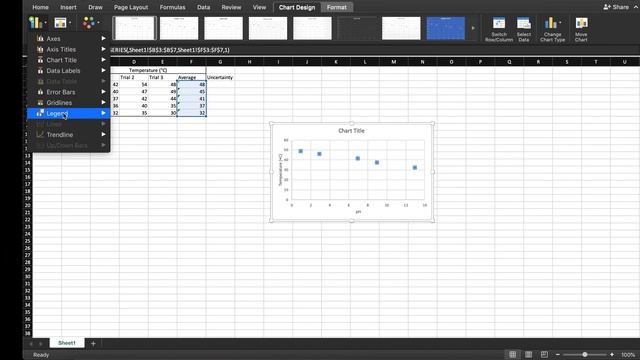Open the Quick Layout gallery icon

(62, 23)
